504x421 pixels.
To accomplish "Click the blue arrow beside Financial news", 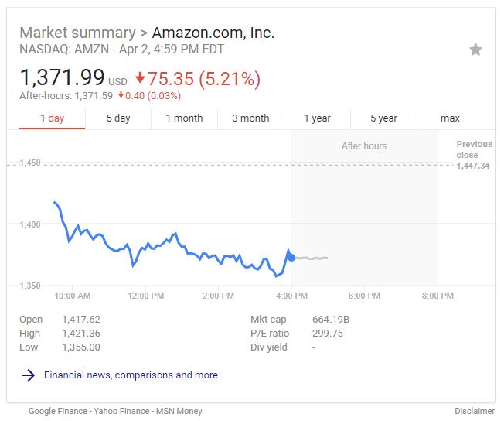I will (29, 375).
